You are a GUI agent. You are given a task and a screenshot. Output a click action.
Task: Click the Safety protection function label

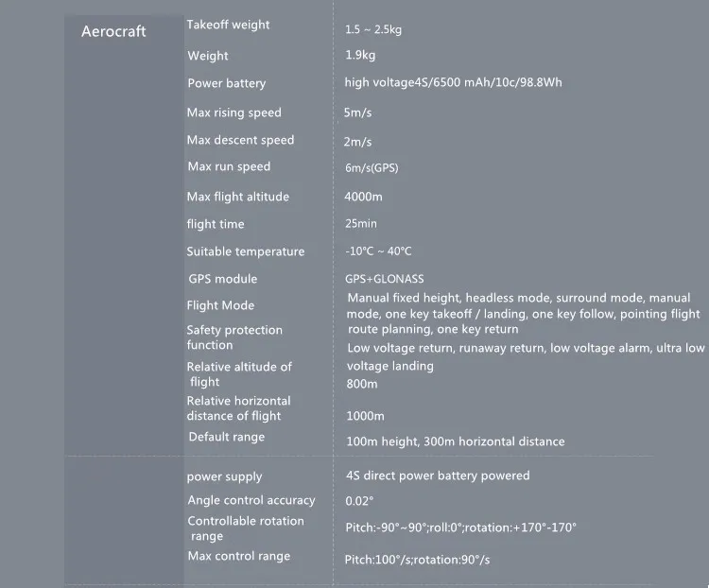(x=234, y=337)
